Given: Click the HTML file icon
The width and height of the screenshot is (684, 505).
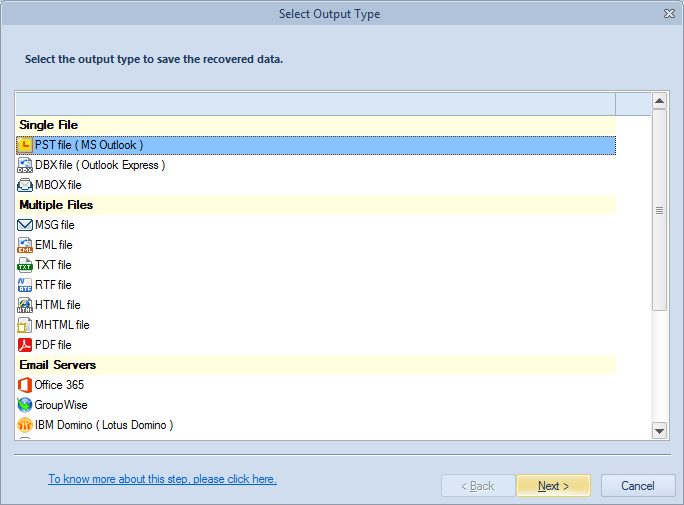Looking at the screenshot, I should point(25,305).
